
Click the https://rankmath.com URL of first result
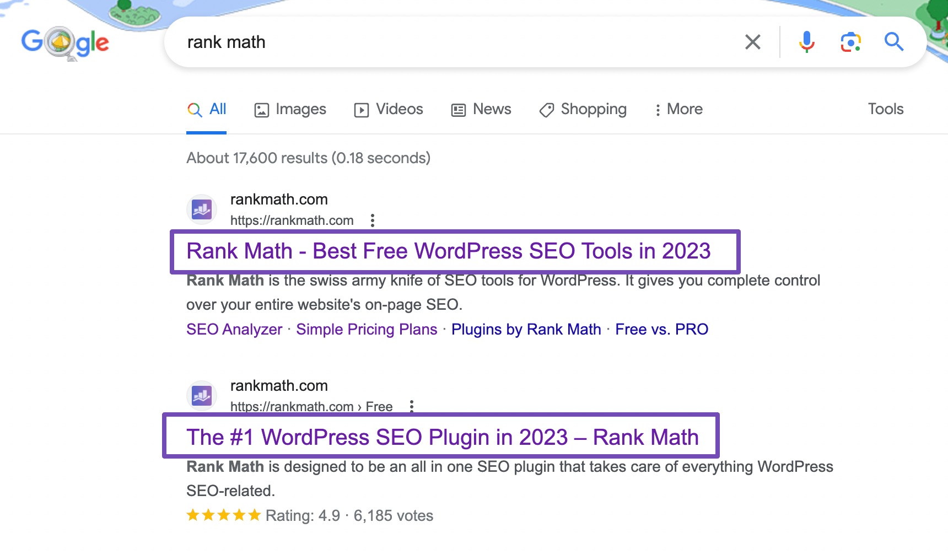coord(292,220)
